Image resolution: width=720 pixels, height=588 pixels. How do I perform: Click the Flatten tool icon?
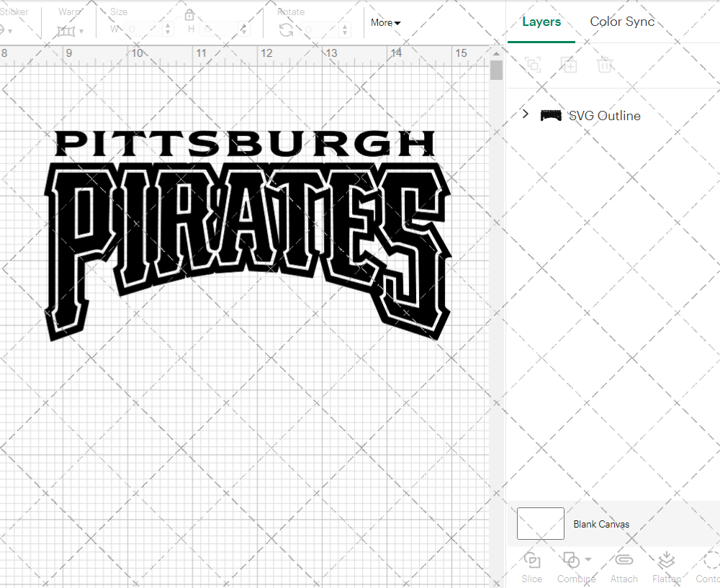tap(666, 561)
